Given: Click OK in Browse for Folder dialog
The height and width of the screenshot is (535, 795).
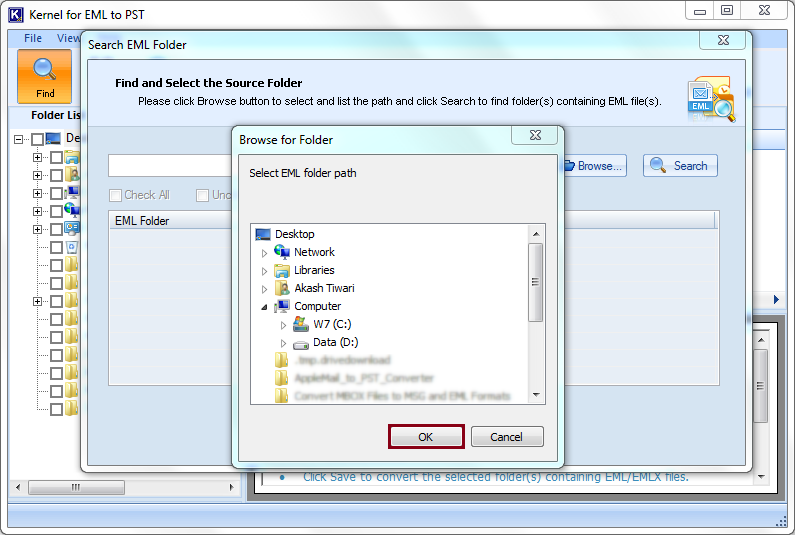Looking at the screenshot, I should 426,437.
